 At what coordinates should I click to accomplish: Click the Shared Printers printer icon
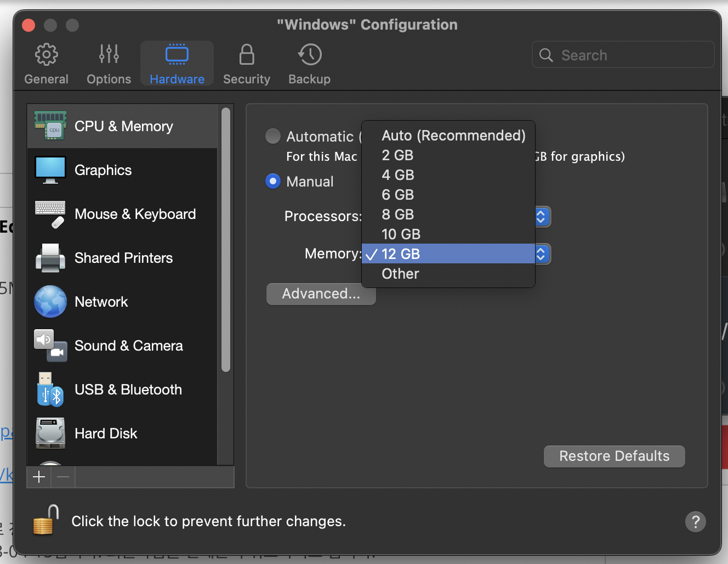(x=50, y=258)
